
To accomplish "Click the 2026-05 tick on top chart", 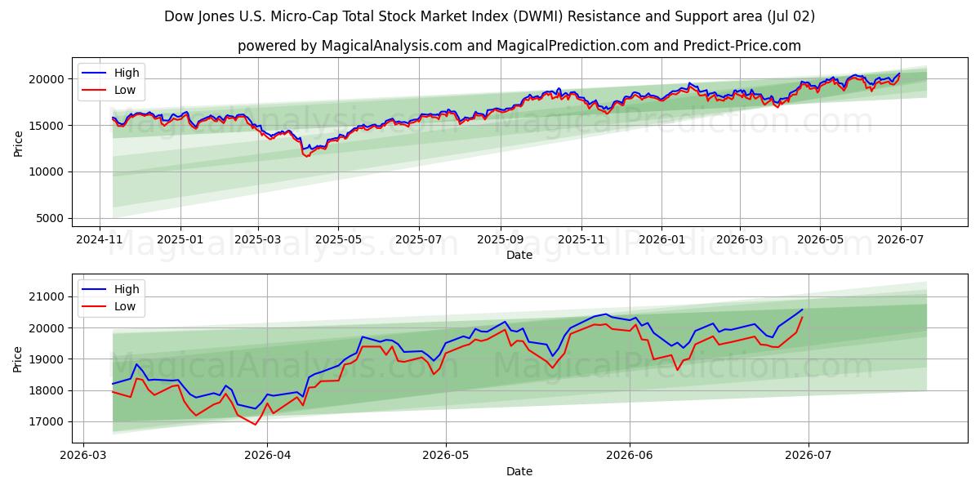I will tap(819, 239).
